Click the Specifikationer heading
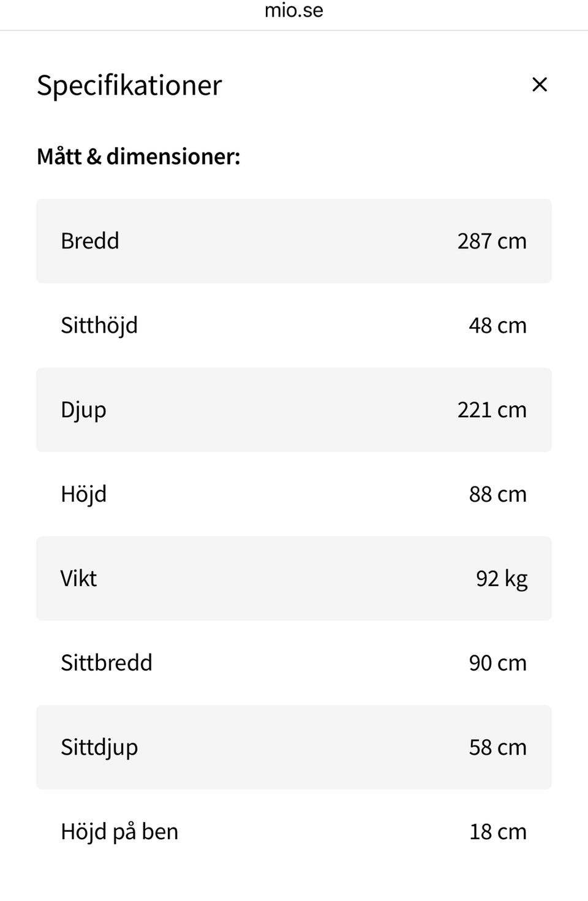This screenshot has height=901, width=588. (129, 85)
